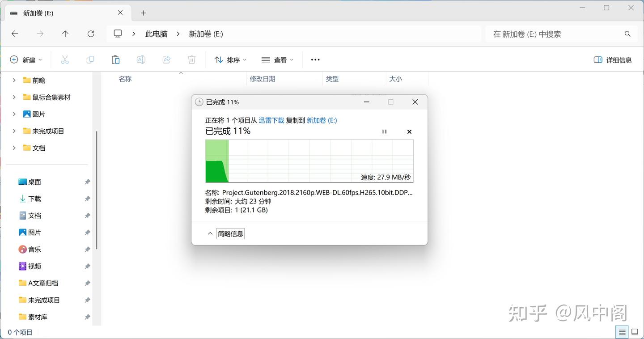The width and height of the screenshot is (644, 339).
Task: Close the 已完成 11% copy dialog window
Action: click(x=415, y=102)
